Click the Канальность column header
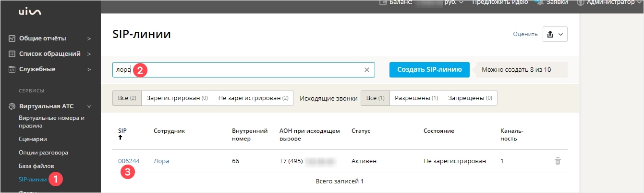Image resolution: width=644 pixels, height=193 pixels. pos(512,135)
